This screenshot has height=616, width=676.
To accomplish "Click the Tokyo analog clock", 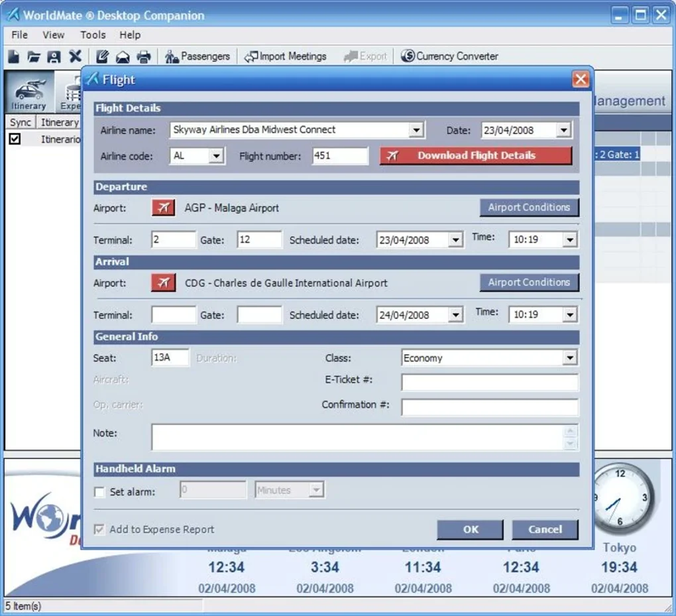I will 621,498.
